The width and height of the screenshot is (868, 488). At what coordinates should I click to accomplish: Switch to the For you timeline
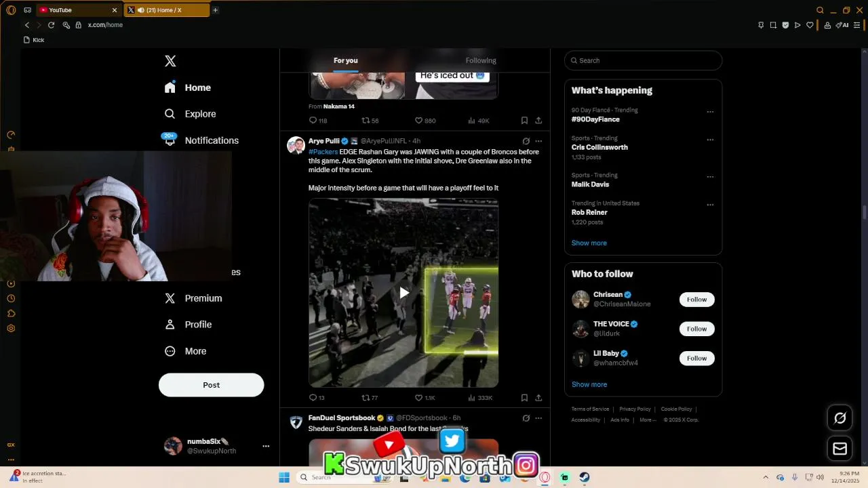(x=345, y=60)
